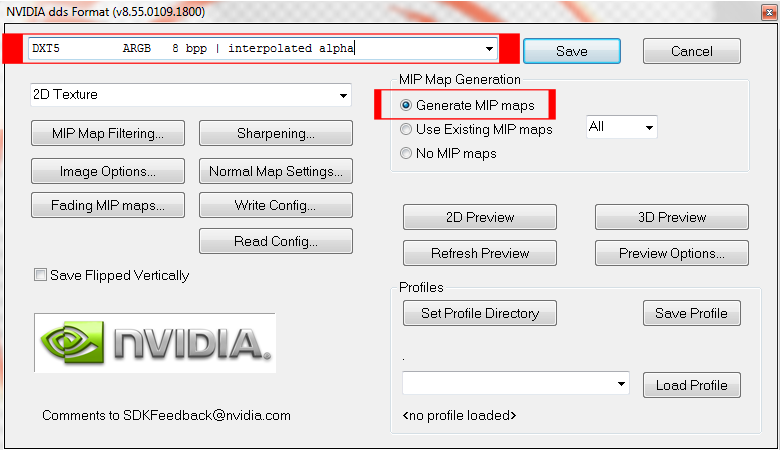This screenshot has height=450, width=780.
Task: Click the <no profile loaded> status text
Action: (459, 416)
